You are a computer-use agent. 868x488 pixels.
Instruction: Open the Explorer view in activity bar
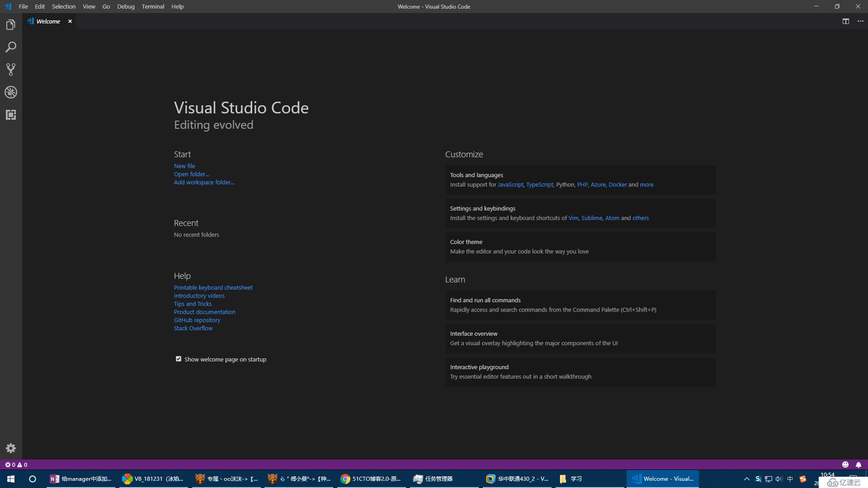(x=11, y=25)
